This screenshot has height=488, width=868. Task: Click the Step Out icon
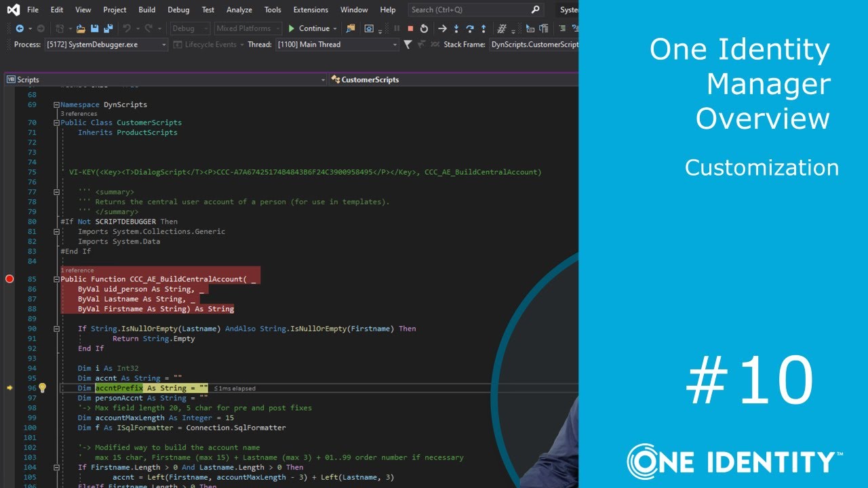(483, 28)
